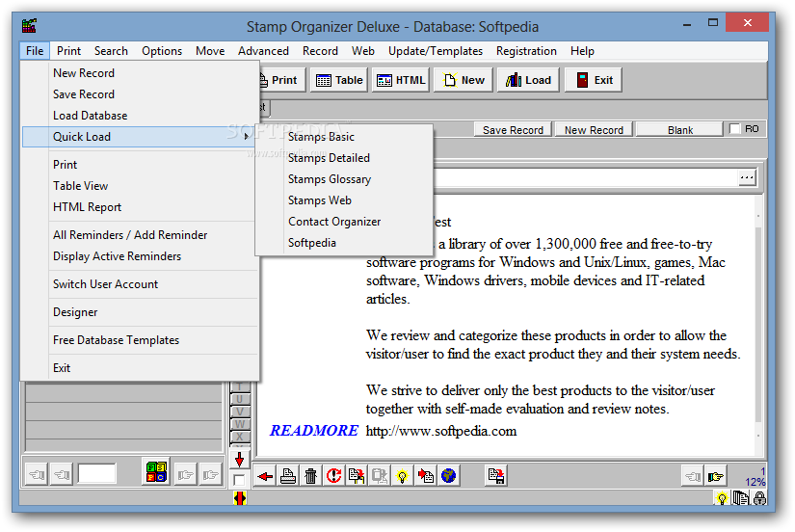Screen dimensions: 795x532
Task: Click the ellipsis button at field's right end
Action: [x=746, y=177]
